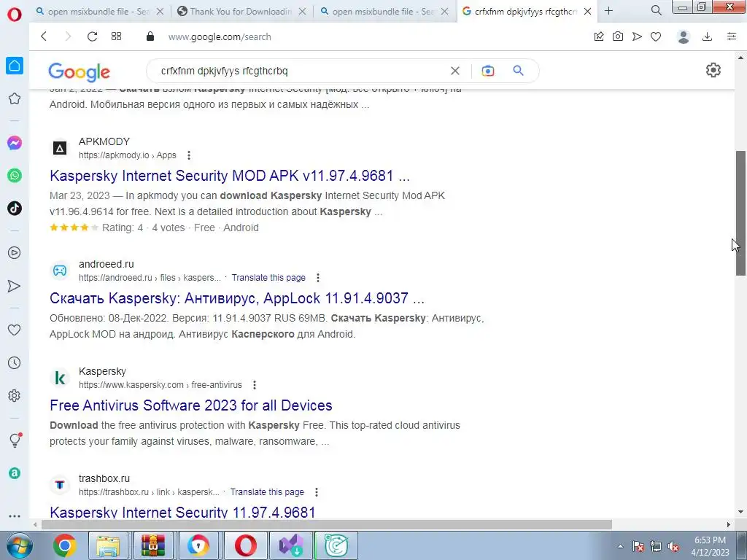Open File Explorer from the taskbar
Viewport: 747px width, 560px height.
(x=108, y=546)
